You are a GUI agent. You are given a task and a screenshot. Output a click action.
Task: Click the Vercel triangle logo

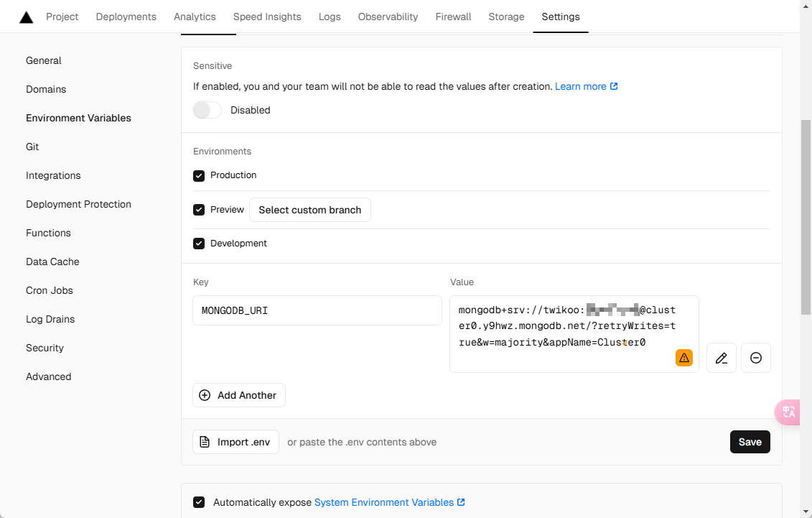(x=26, y=17)
